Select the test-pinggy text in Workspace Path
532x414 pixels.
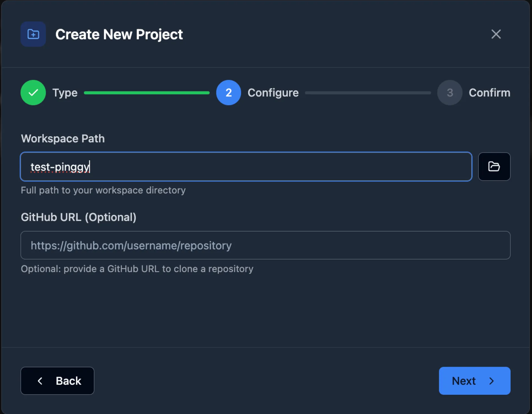[x=60, y=167]
